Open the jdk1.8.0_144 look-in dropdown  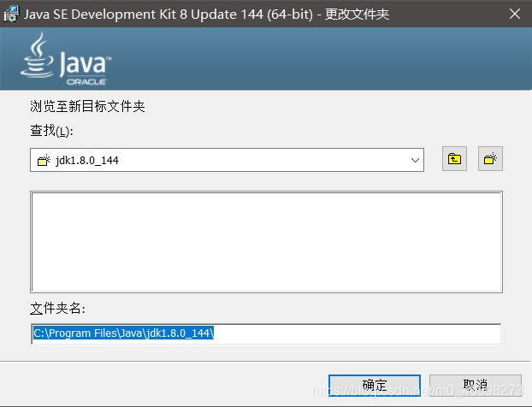227,160
